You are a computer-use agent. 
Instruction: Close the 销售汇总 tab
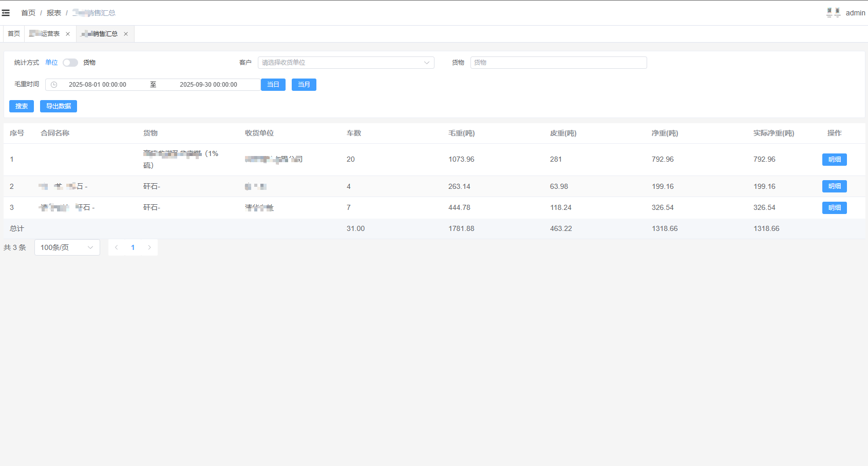tap(126, 34)
